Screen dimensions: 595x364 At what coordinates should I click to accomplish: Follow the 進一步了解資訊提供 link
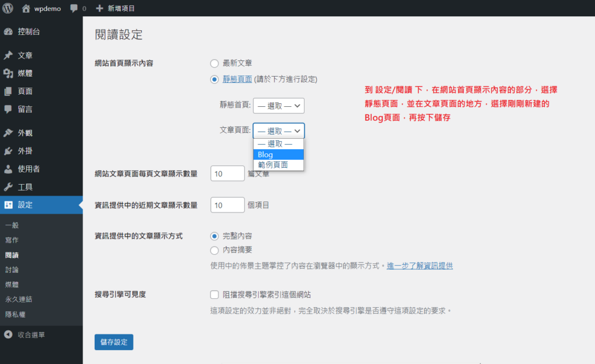[x=420, y=266]
